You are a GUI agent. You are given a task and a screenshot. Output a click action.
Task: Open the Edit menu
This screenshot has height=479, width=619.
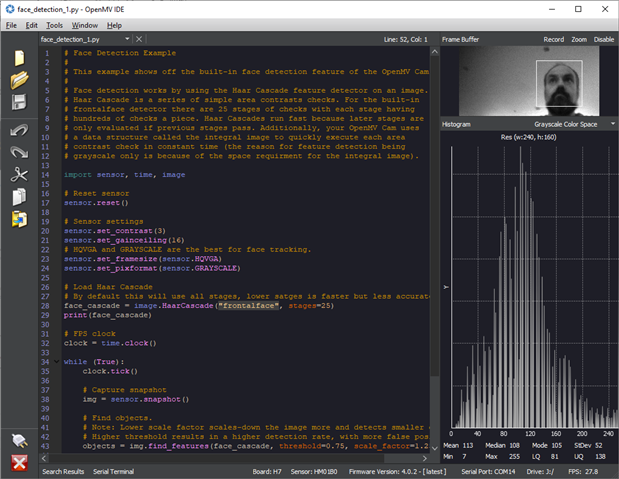[x=32, y=25]
